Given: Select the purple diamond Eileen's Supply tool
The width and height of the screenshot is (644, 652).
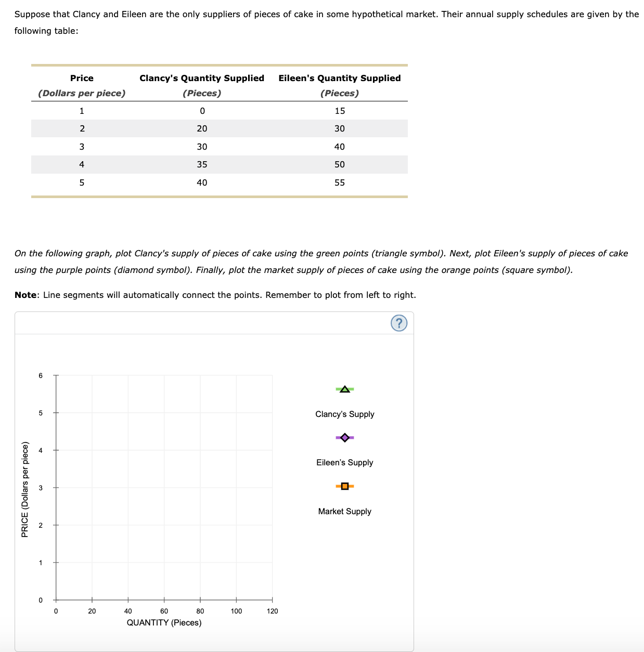Looking at the screenshot, I should tap(344, 437).
